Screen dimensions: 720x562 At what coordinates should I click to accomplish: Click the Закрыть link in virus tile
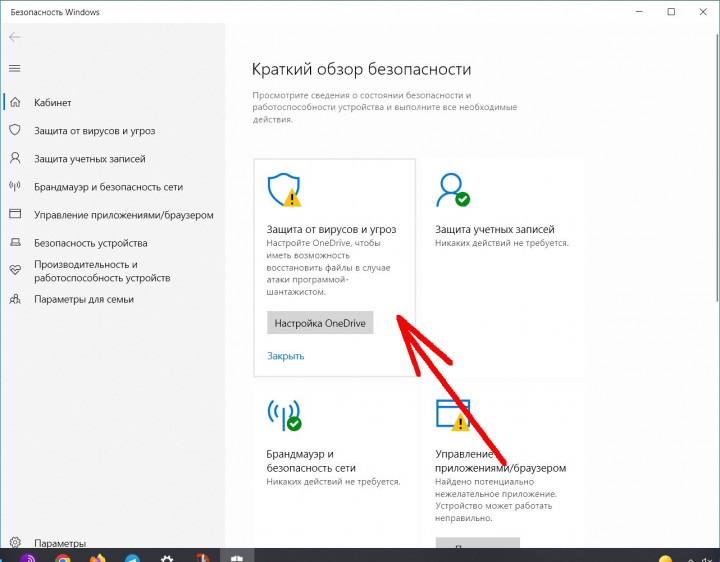pyautogui.click(x=285, y=356)
